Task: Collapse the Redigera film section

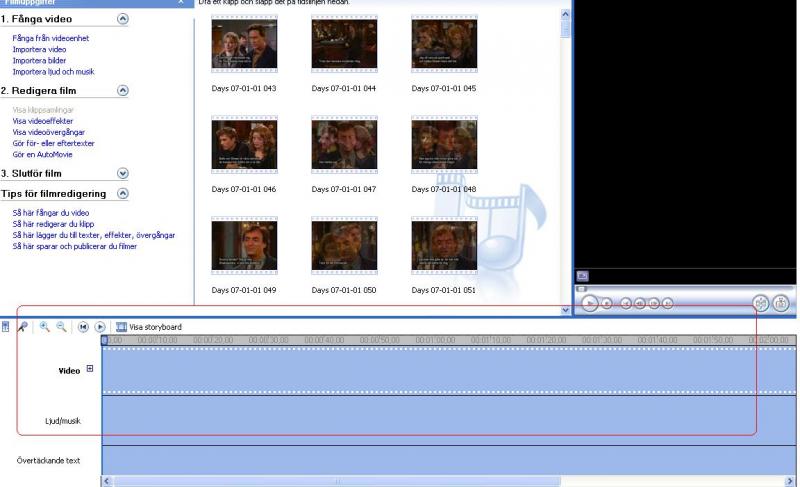Action: 122,90
